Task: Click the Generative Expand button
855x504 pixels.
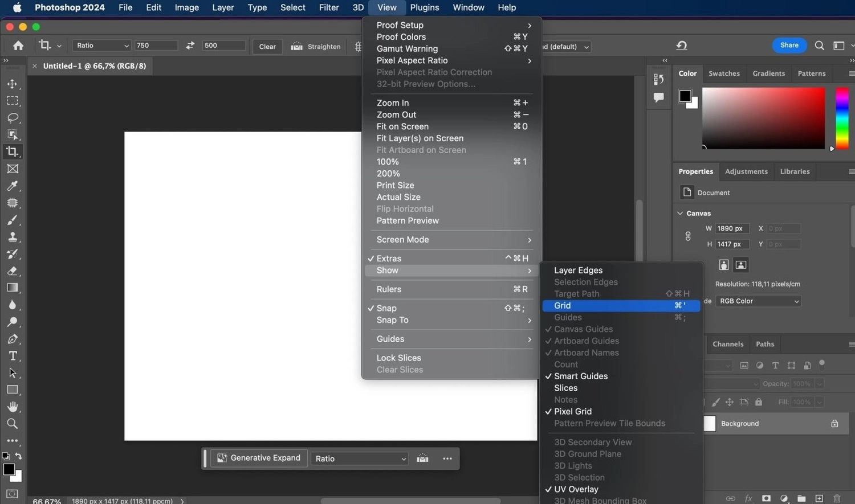Action: click(x=259, y=458)
